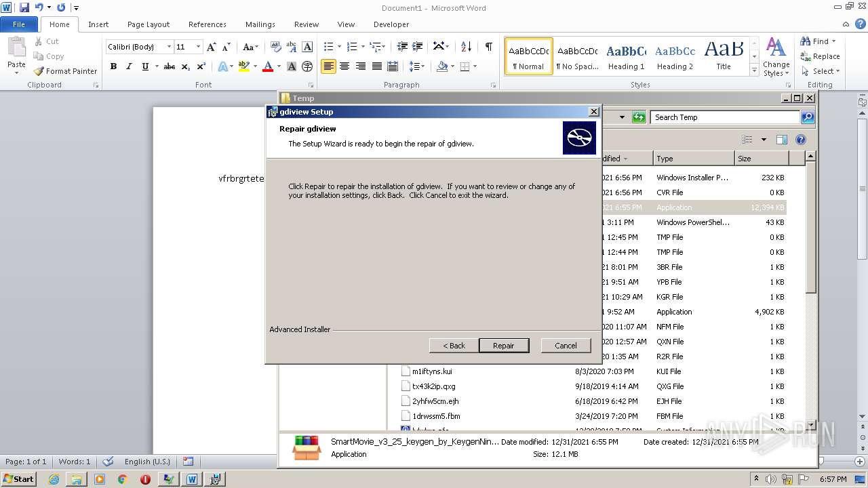Click the Format Painter tool
This screenshot has width=868, height=488.
[x=65, y=71]
